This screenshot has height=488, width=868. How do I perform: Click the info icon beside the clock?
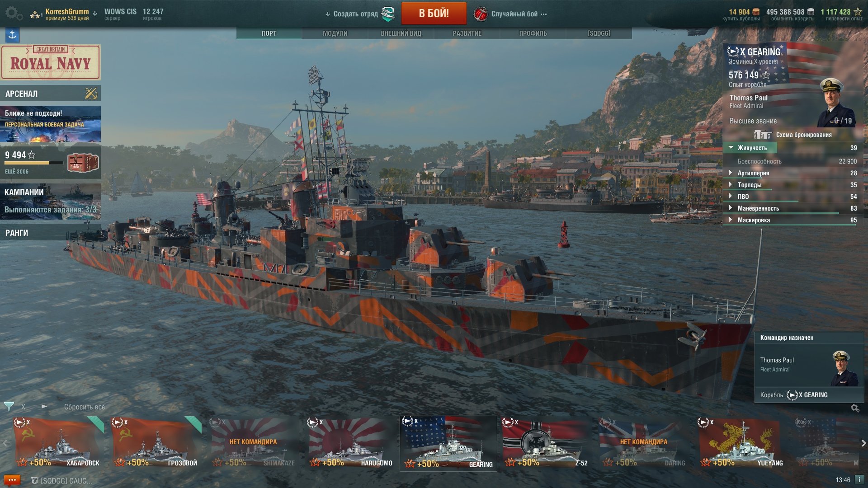click(859, 480)
